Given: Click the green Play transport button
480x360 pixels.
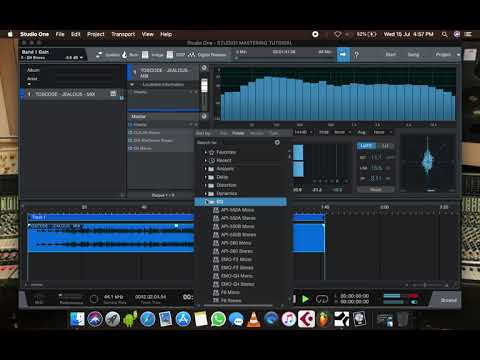Looking at the screenshot, I should click(305, 299).
